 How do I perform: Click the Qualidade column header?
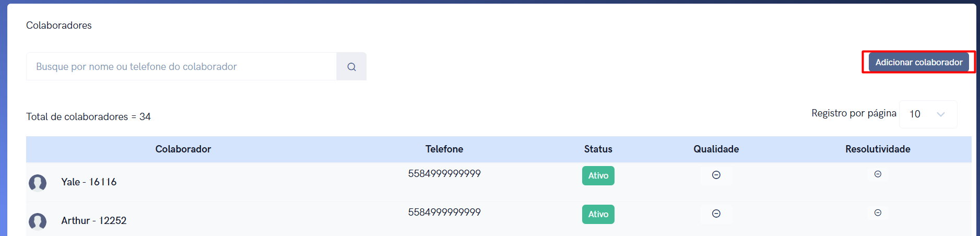(716, 149)
